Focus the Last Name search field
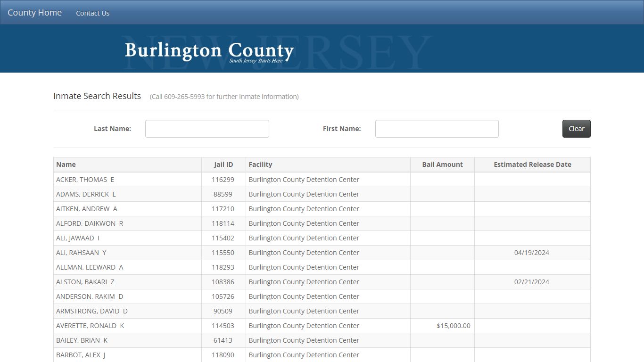This screenshot has height=362, width=644. 207,129
